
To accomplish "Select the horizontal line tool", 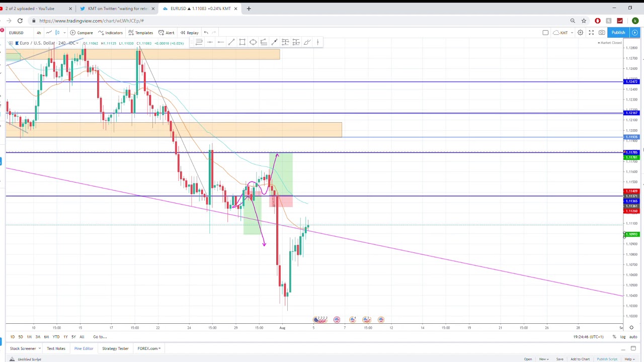I will pos(210,42).
